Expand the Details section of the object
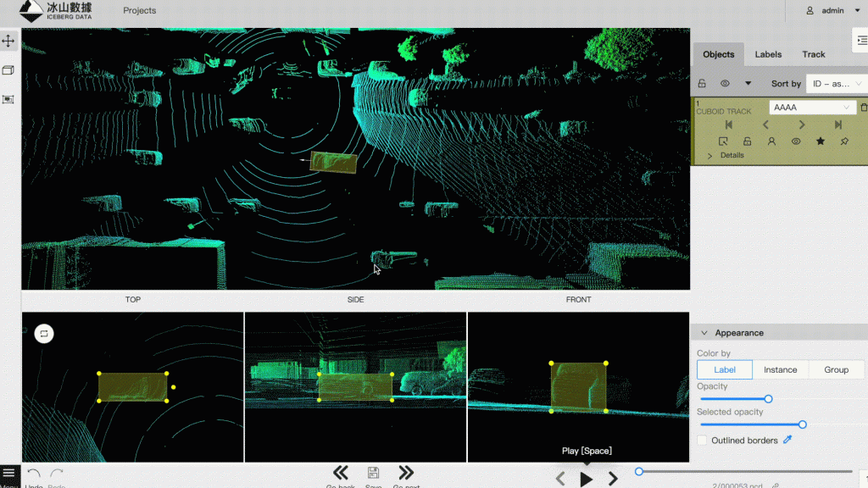This screenshot has height=488, width=868. (x=710, y=156)
